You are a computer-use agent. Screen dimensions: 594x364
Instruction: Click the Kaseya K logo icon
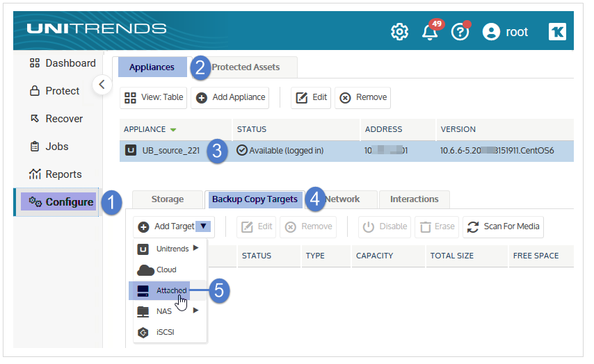click(557, 31)
